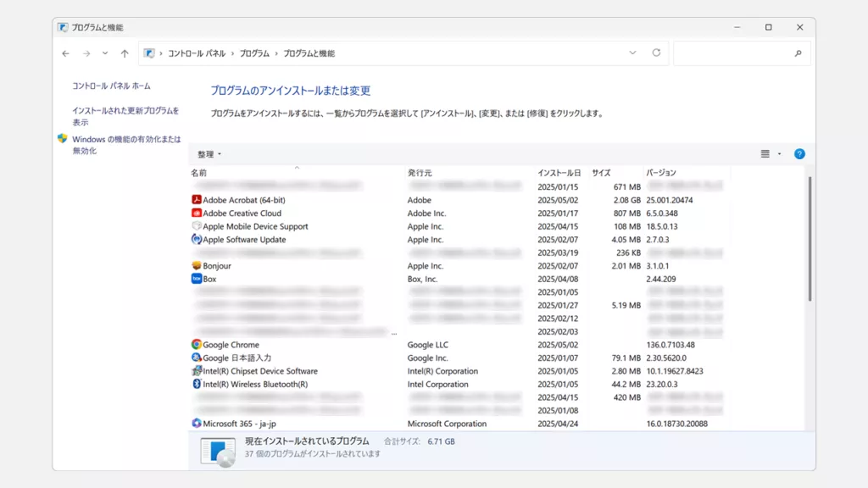Click the Google LLC publisher cell
This screenshot has height=488, width=868.
tap(428, 345)
